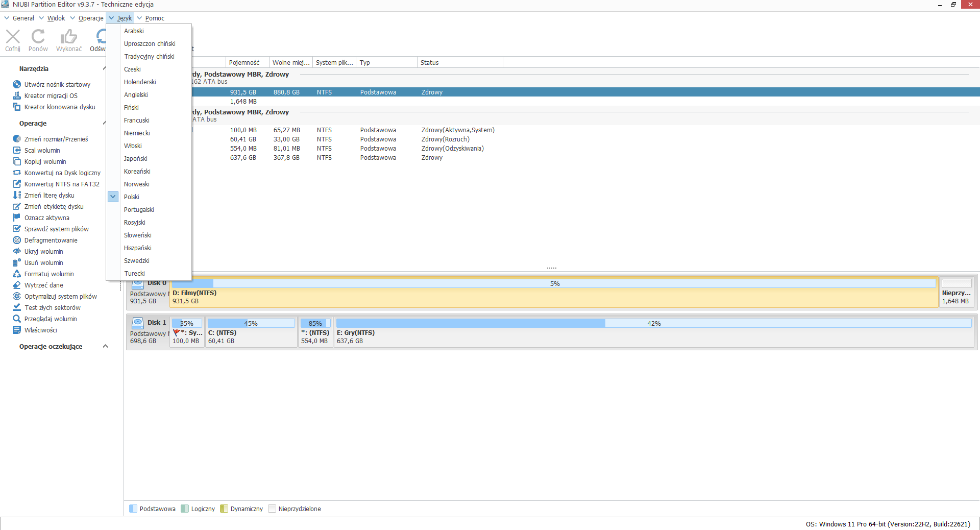Click Zmień rozmiar/Przenieś operation link

click(x=56, y=139)
